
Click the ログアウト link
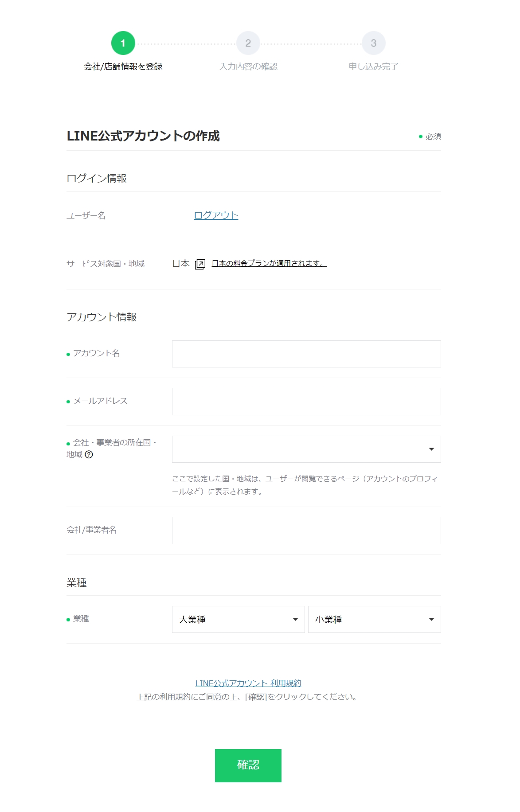coord(216,215)
